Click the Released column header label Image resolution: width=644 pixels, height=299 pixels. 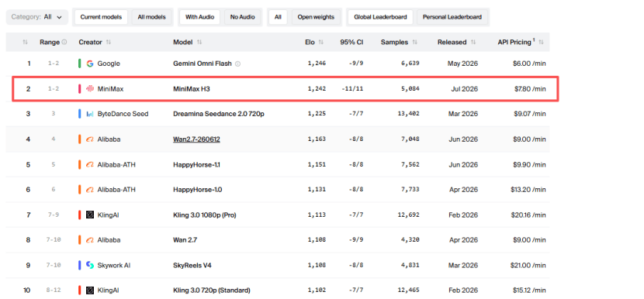tap(452, 43)
